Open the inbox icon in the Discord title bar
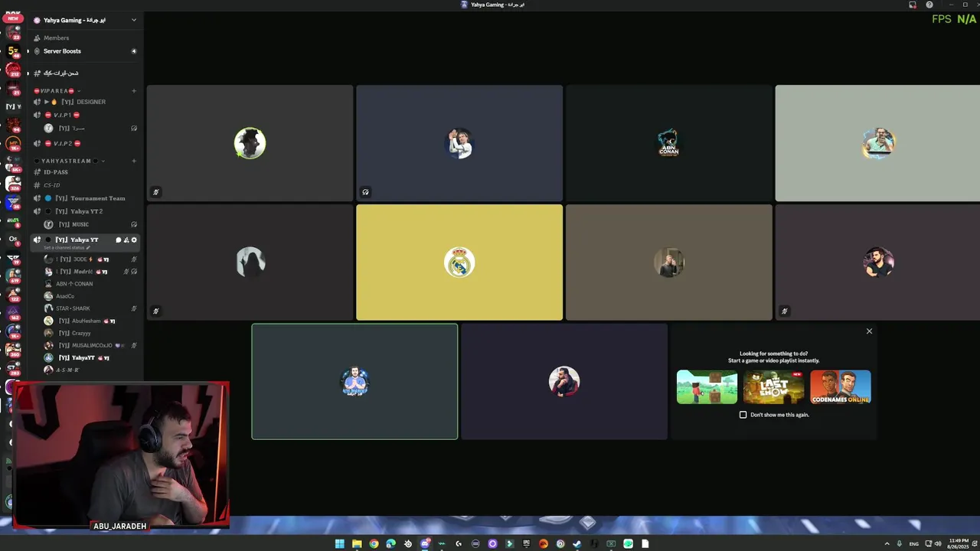 pos(913,5)
